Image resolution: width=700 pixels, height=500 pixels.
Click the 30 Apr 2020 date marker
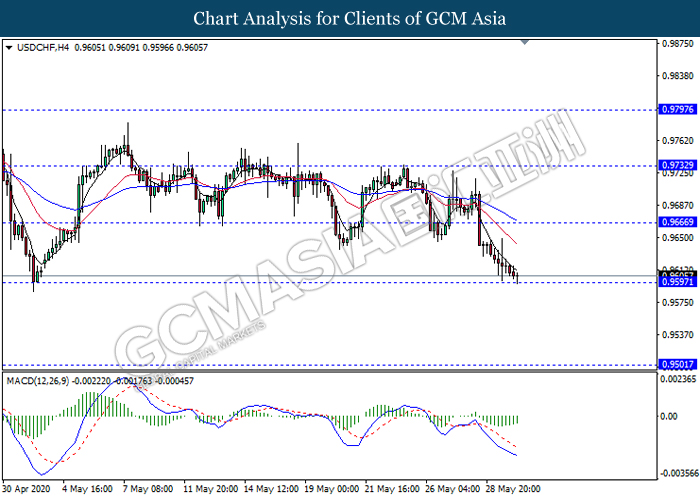click(x=26, y=489)
